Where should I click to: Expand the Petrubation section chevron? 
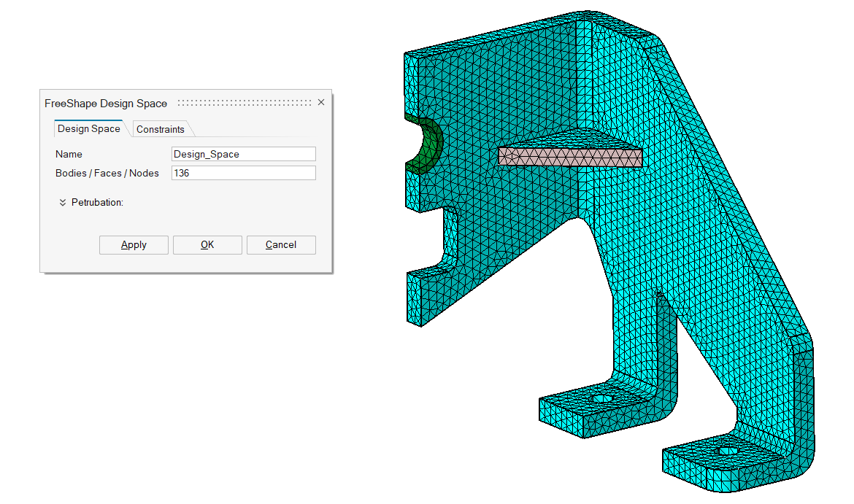tap(62, 203)
